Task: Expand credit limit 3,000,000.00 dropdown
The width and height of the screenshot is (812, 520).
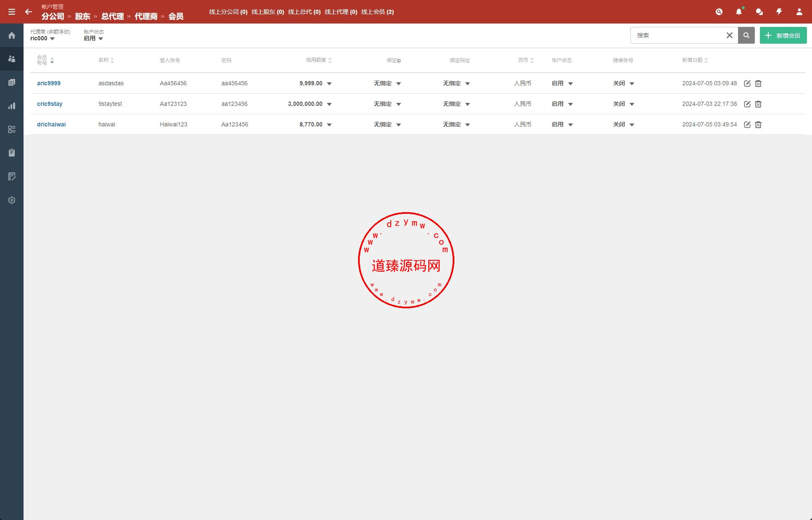Action: (329, 104)
